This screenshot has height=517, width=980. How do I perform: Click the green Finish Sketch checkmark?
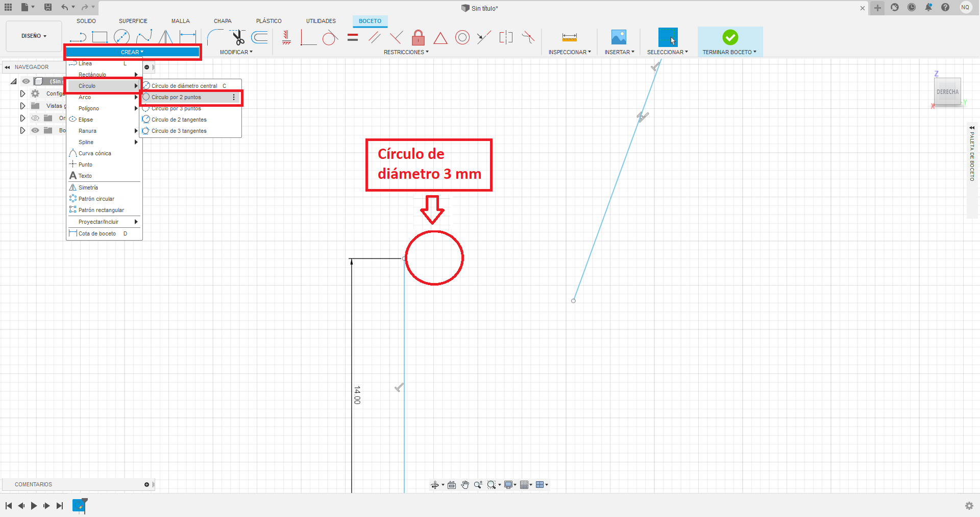tap(730, 37)
